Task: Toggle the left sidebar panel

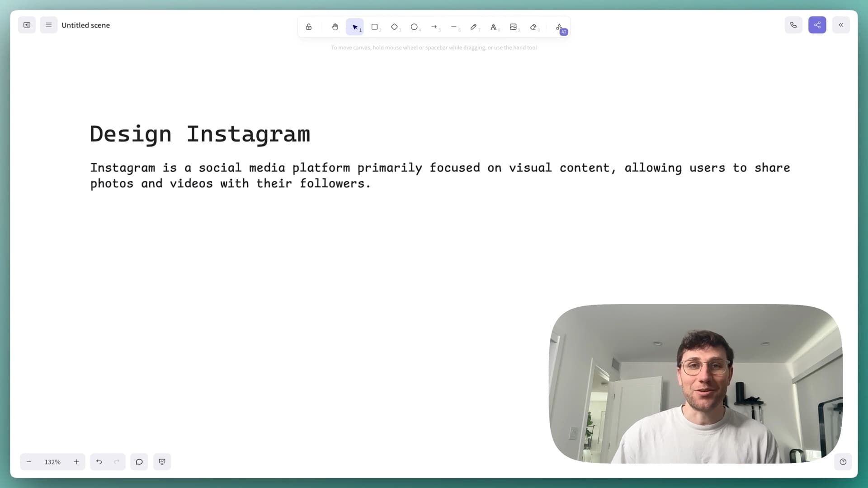Action: click(x=27, y=25)
